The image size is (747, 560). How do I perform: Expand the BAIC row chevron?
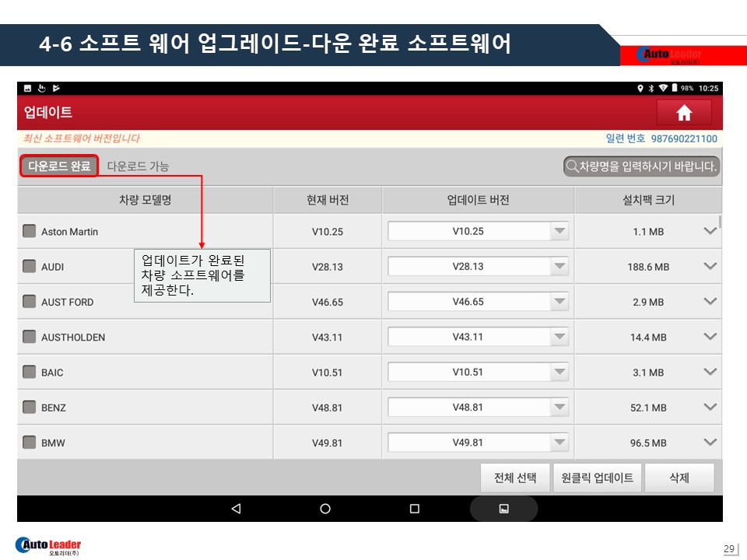point(710,372)
